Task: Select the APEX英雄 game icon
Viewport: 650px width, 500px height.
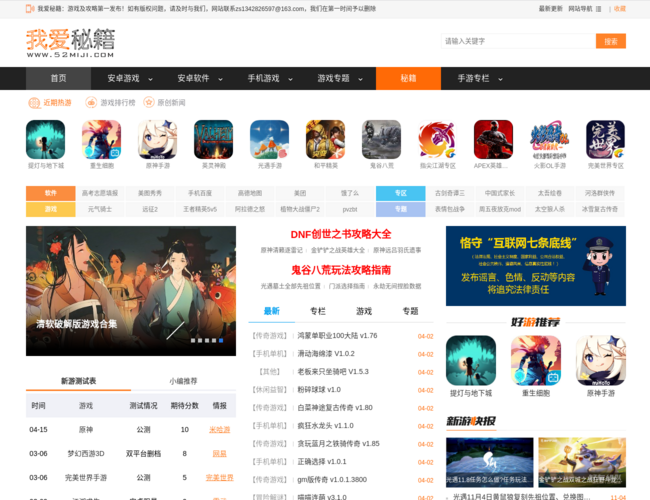Action: point(493,140)
